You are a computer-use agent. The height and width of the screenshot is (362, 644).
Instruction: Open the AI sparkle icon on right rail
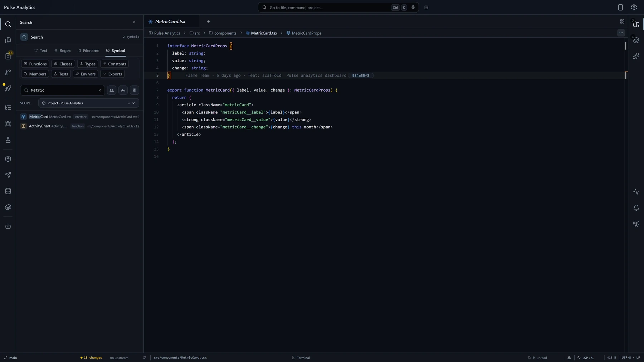636,57
